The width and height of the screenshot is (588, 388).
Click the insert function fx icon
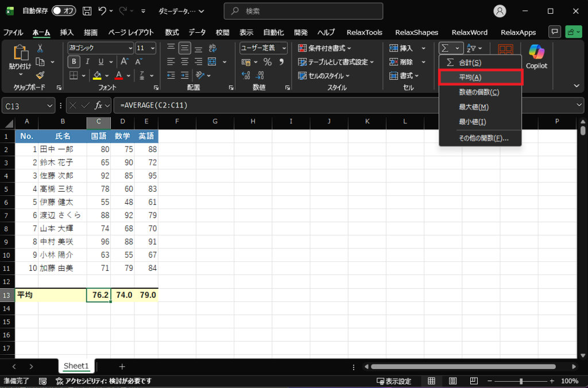click(x=99, y=105)
